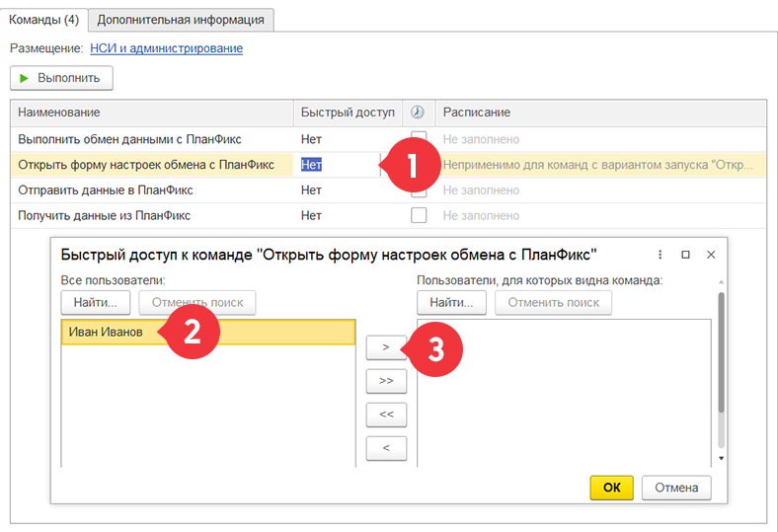
Task: Toggle schedule checkbox for Получить данные из ПланФикс
Action: [x=419, y=215]
